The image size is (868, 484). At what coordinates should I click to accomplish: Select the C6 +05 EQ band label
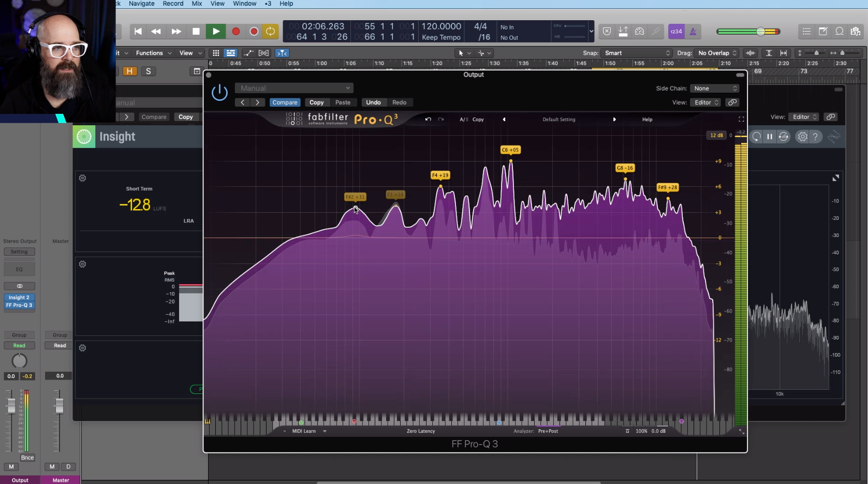coord(510,150)
